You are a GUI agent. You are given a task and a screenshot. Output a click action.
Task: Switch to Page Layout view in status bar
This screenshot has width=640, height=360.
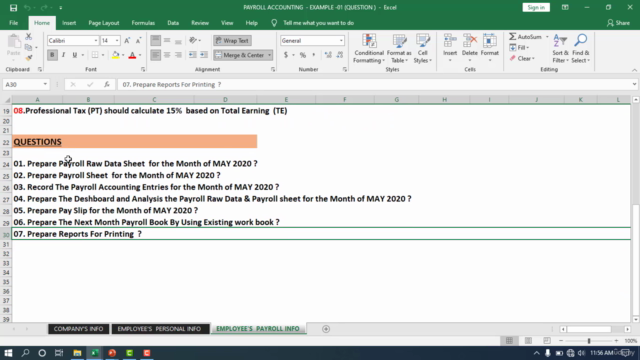(528, 340)
